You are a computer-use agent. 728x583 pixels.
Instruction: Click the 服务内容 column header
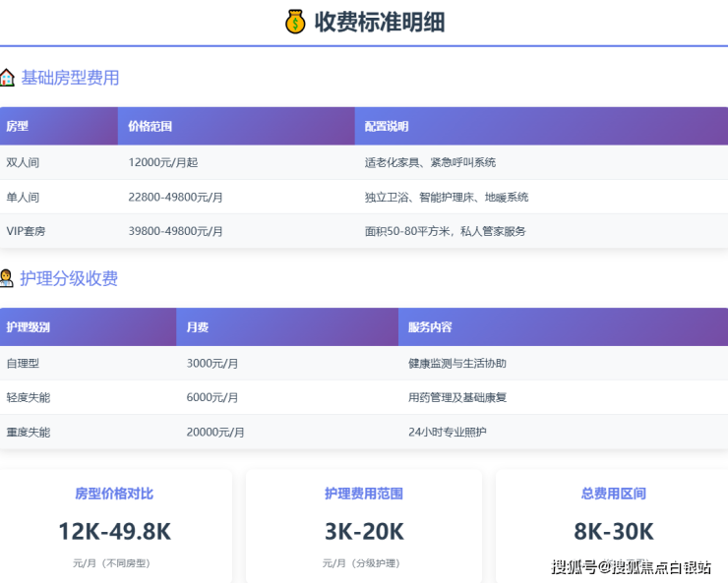point(430,326)
